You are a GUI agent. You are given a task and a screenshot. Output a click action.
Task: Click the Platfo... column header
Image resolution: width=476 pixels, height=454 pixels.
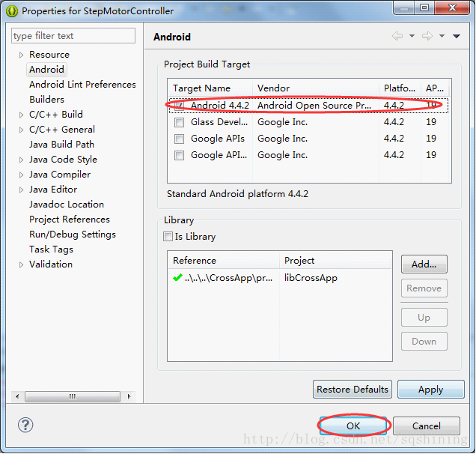click(x=400, y=88)
